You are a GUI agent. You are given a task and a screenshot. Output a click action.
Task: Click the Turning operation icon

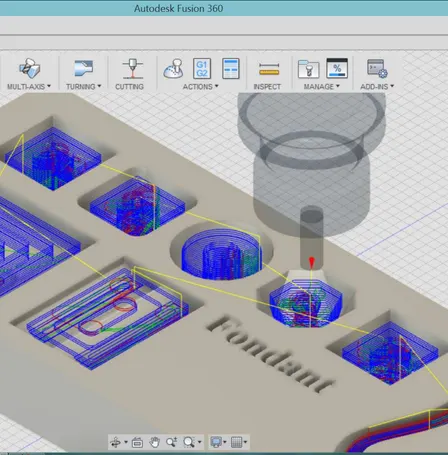click(x=84, y=68)
